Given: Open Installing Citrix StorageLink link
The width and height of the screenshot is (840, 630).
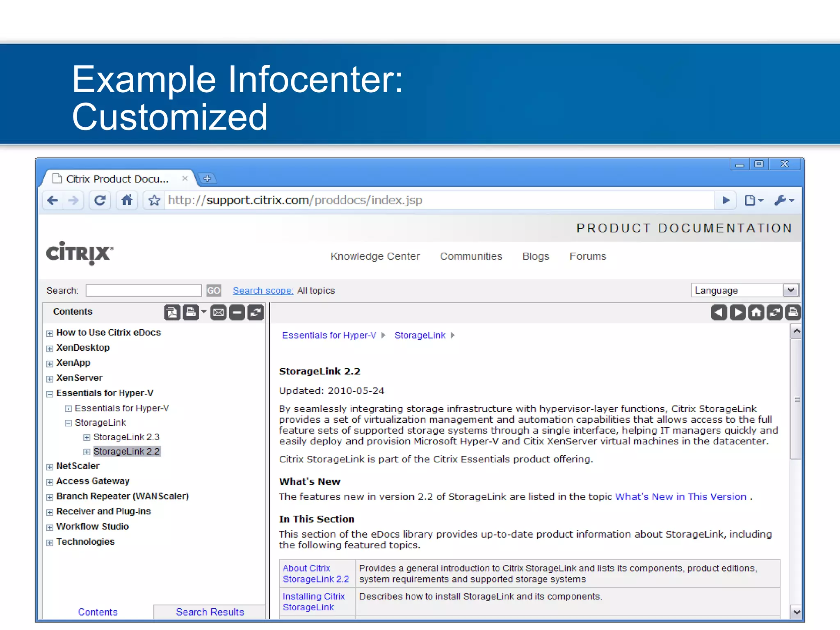Looking at the screenshot, I should [x=314, y=602].
